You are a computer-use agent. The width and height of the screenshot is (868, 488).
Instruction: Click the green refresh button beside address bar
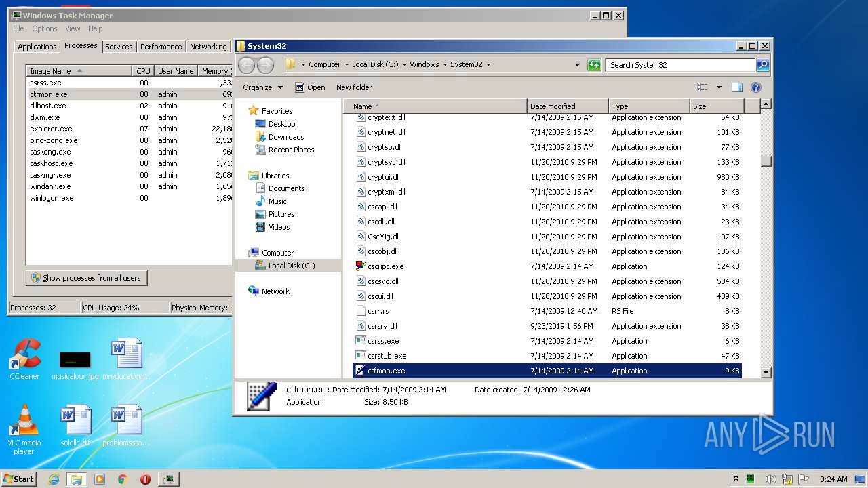594,65
